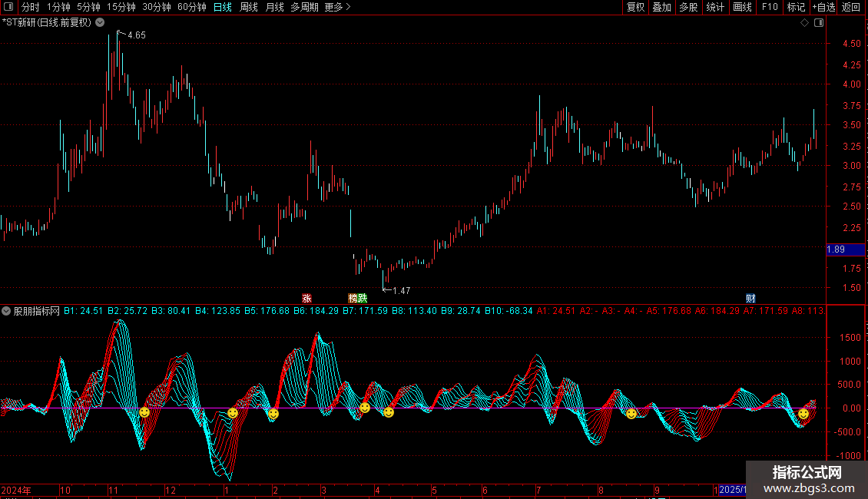Image resolution: width=868 pixels, height=499 pixels.
Task: Click the 4.65 high price label
Action: point(137,35)
